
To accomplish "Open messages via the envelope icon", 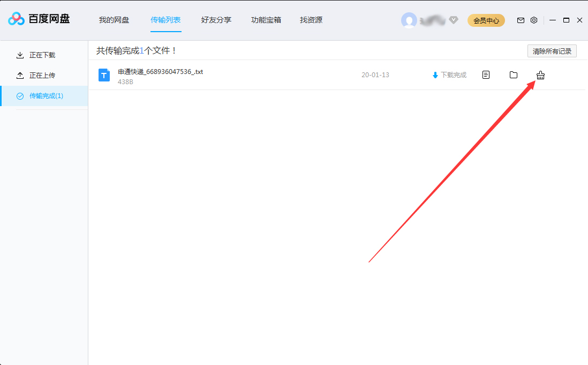I will pyautogui.click(x=520, y=20).
